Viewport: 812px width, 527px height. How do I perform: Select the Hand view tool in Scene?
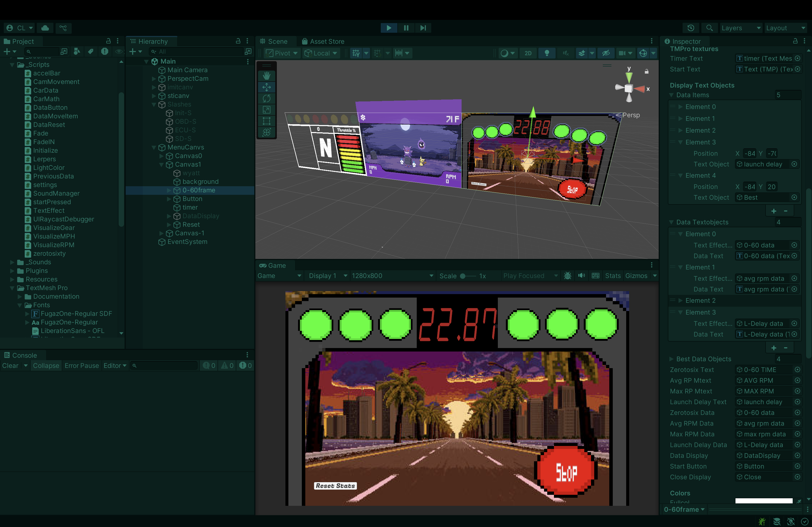click(x=266, y=76)
